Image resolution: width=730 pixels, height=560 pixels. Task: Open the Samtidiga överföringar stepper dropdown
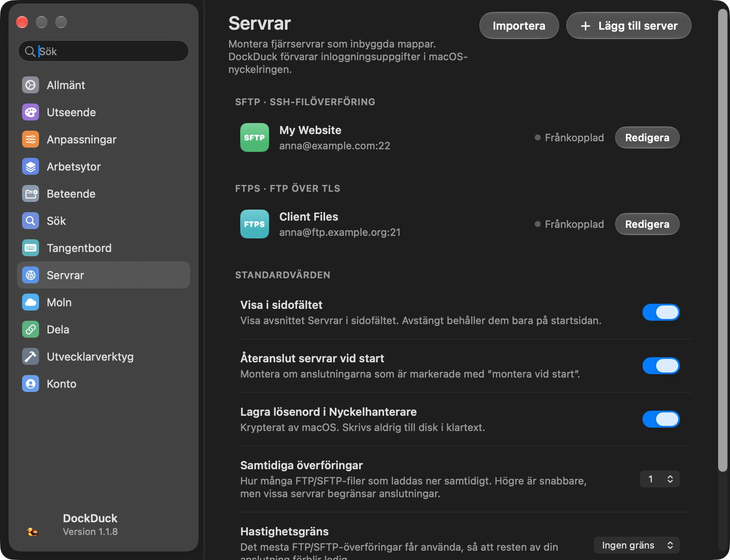[660, 479]
